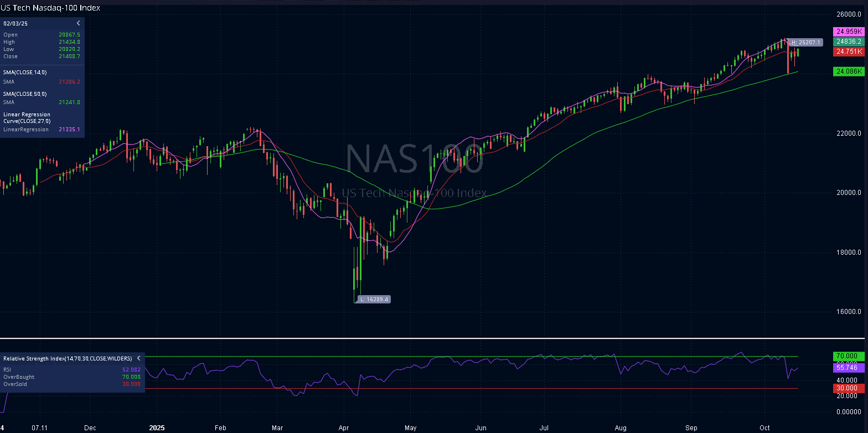Click the US Tech Nasdaq-100 Index title
The image size is (868, 433).
[50, 8]
